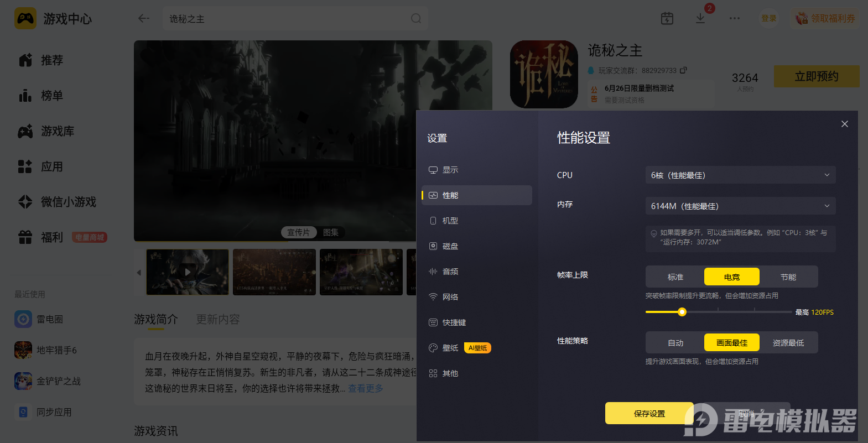Click the FPS slider handle

coord(682,312)
